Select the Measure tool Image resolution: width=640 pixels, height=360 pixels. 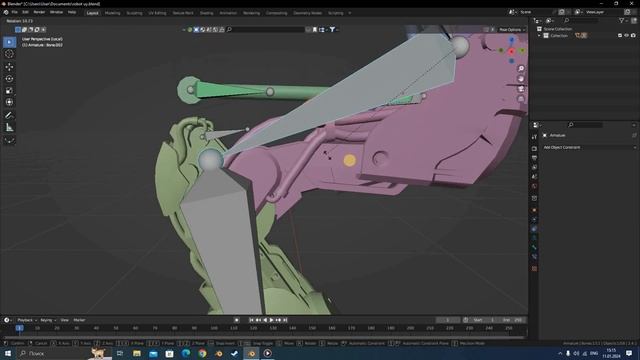9,127
